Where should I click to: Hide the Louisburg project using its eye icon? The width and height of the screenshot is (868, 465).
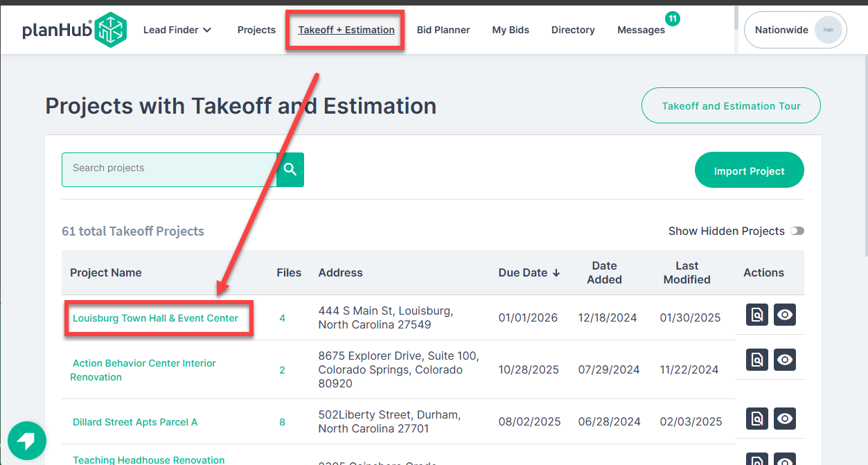click(x=785, y=315)
